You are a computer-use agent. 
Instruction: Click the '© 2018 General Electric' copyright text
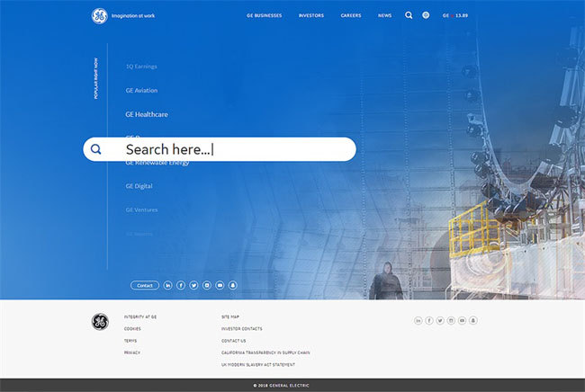(x=282, y=386)
